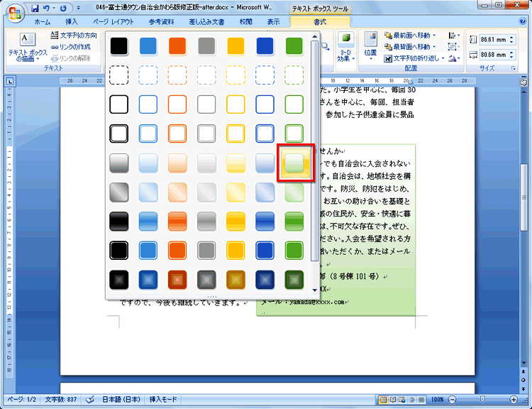Open サイズ group dialog launcher
The width and height of the screenshot is (532, 409).
click(514, 68)
